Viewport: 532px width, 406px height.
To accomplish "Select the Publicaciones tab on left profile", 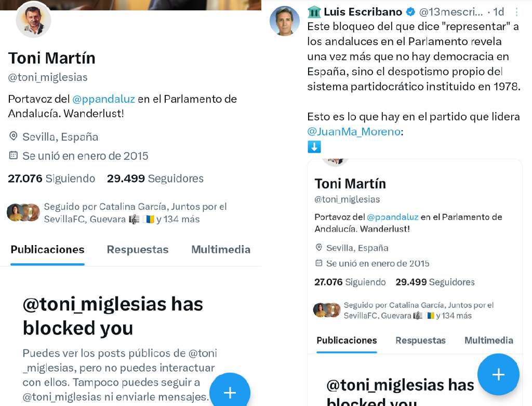I will click(47, 250).
